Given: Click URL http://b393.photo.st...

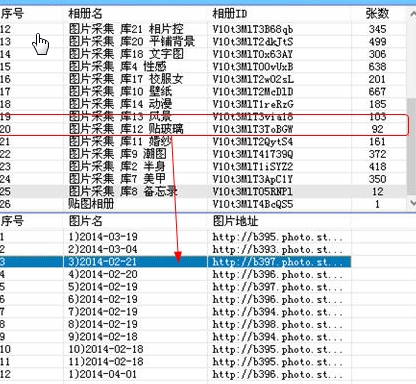Looking at the screenshot, I should tap(278, 249).
